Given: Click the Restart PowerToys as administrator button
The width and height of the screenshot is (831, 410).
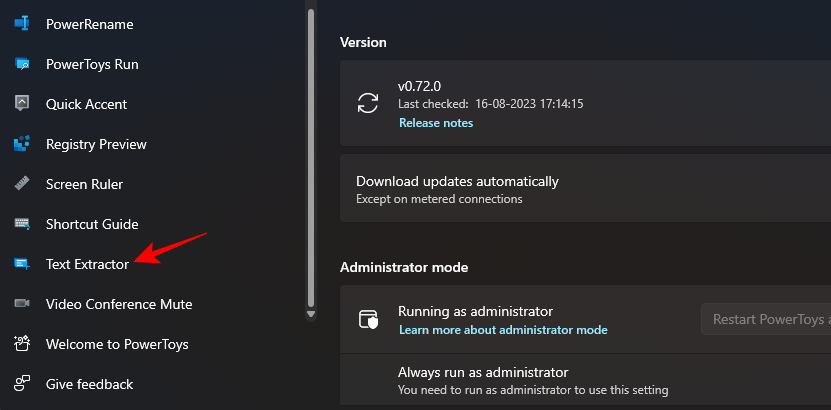Looking at the screenshot, I should pyautogui.click(x=765, y=320).
